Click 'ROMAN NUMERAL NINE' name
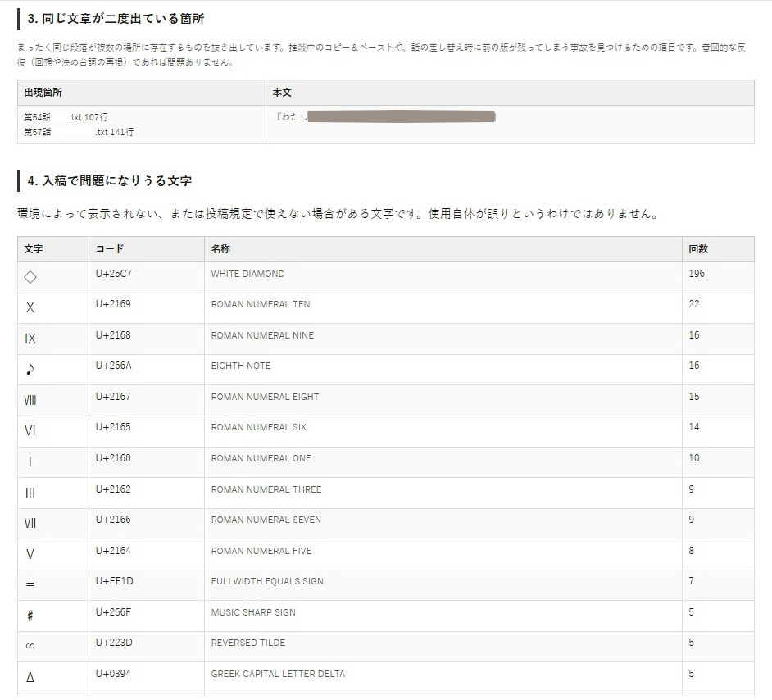 click(x=262, y=336)
